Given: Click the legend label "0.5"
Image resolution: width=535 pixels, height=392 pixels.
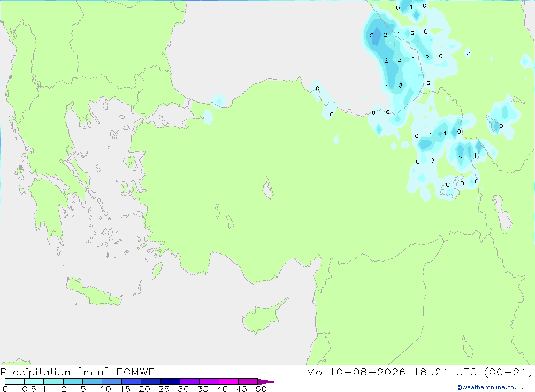Looking at the screenshot, I should click(29, 389).
